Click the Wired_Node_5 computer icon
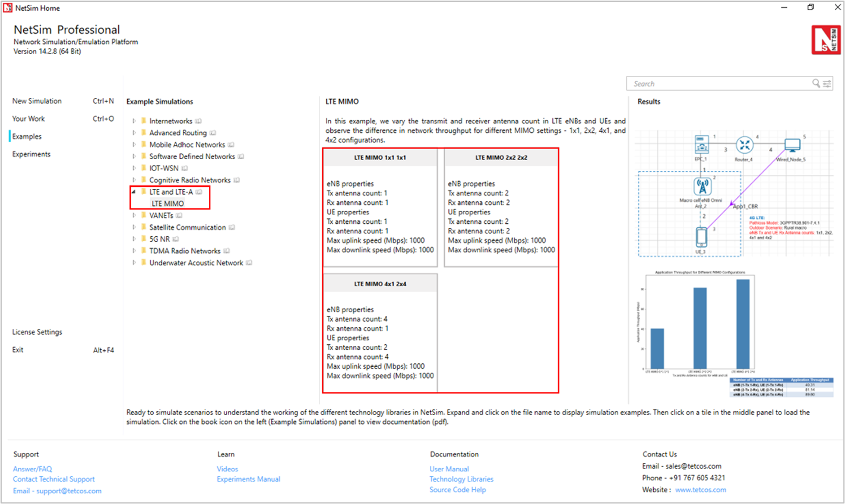Image resolution: width=845 pixels, height=504 pixels. (x=792, y=145)
